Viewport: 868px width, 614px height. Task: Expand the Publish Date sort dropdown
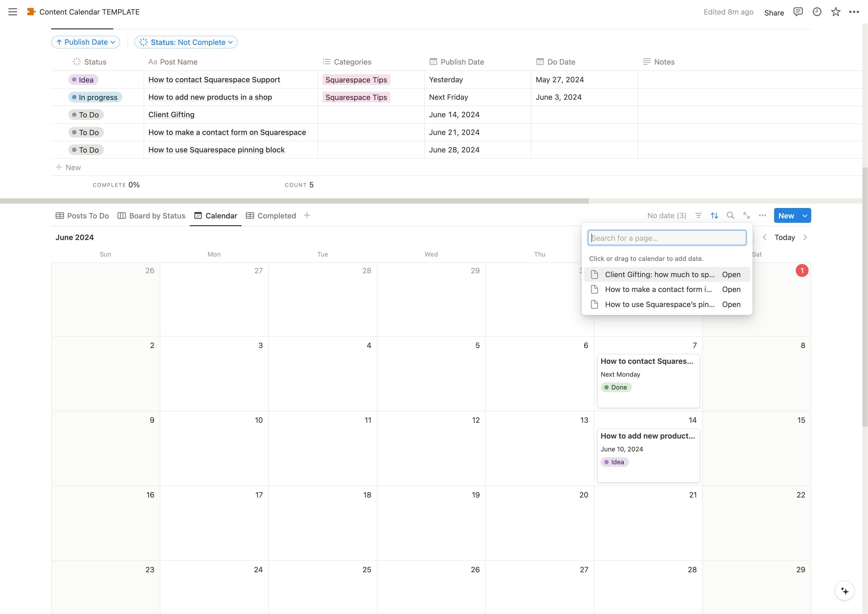(x=86, y=42)
